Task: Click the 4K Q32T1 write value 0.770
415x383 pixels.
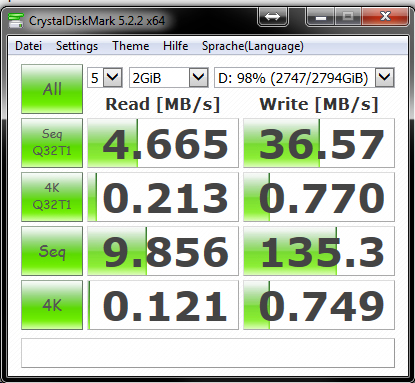Action: point(319,197)
